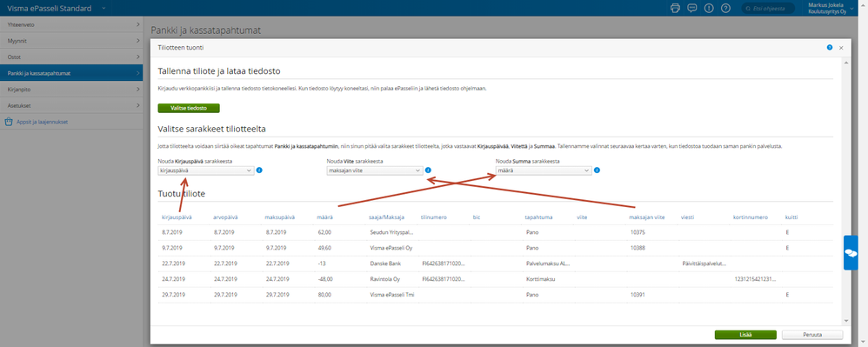The width and height of the screenshot is (868, 347).
Task: Click the card number '1231215421231...' cell
Action: click(756, 279)
